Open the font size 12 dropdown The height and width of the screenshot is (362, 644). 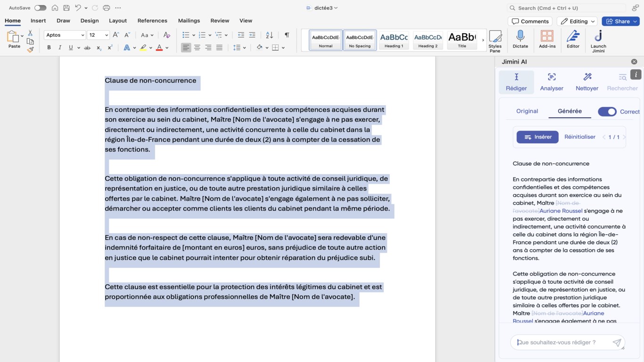pyautogui.click(x=107, y=35)
